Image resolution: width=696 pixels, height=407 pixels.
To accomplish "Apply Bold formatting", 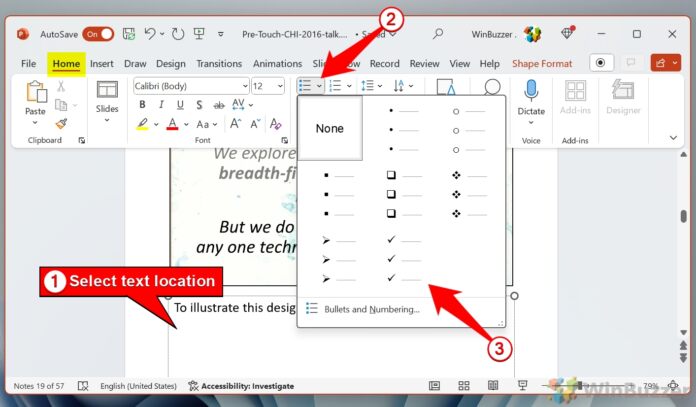I will tap(143, 105).
